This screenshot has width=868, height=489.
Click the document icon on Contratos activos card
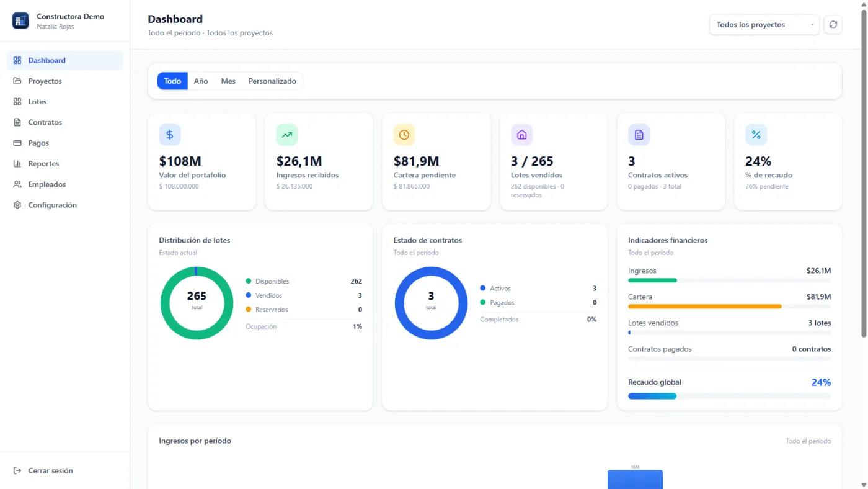tap(639, 135)
